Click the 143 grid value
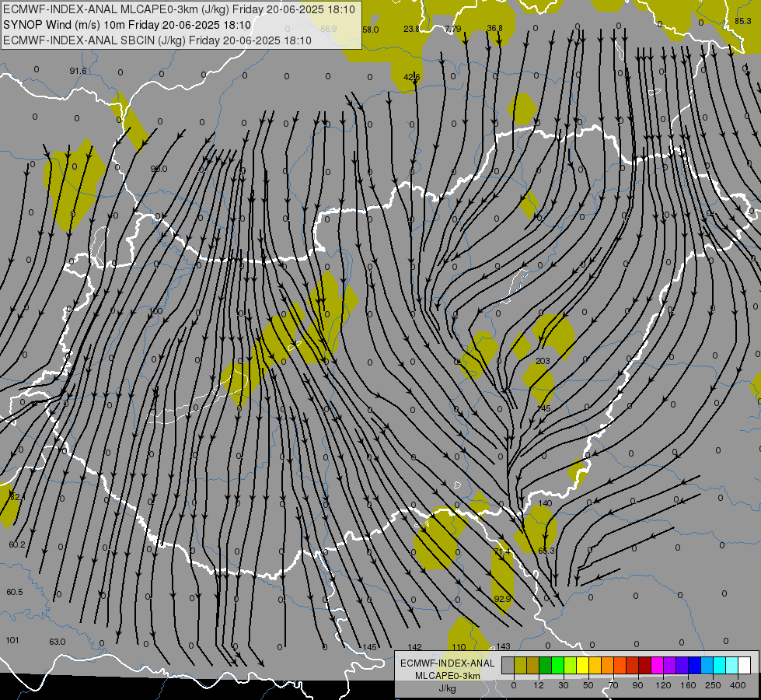 (x=503, y=646)
